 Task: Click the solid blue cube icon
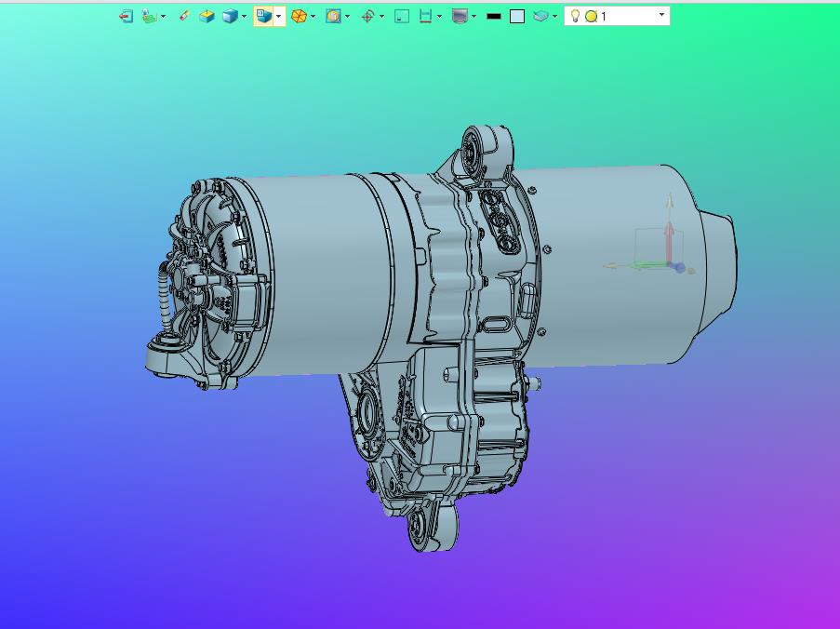[x=230, y=17]
